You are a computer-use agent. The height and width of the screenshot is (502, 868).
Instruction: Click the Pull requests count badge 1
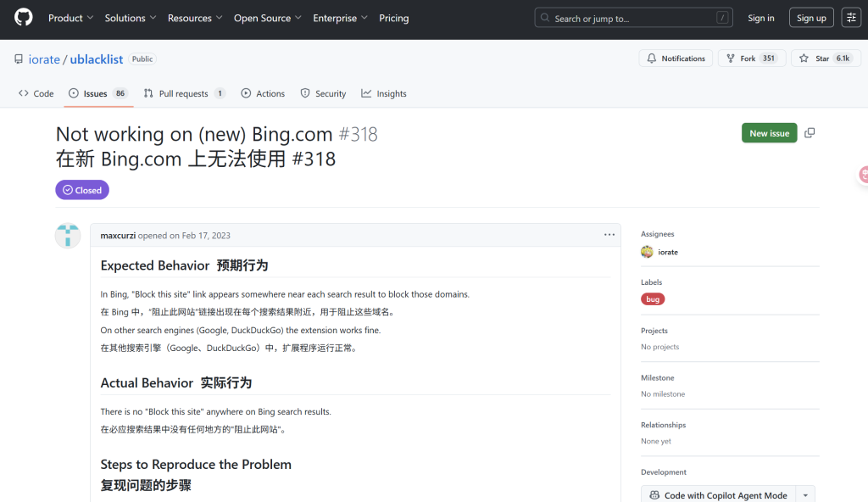220,93
